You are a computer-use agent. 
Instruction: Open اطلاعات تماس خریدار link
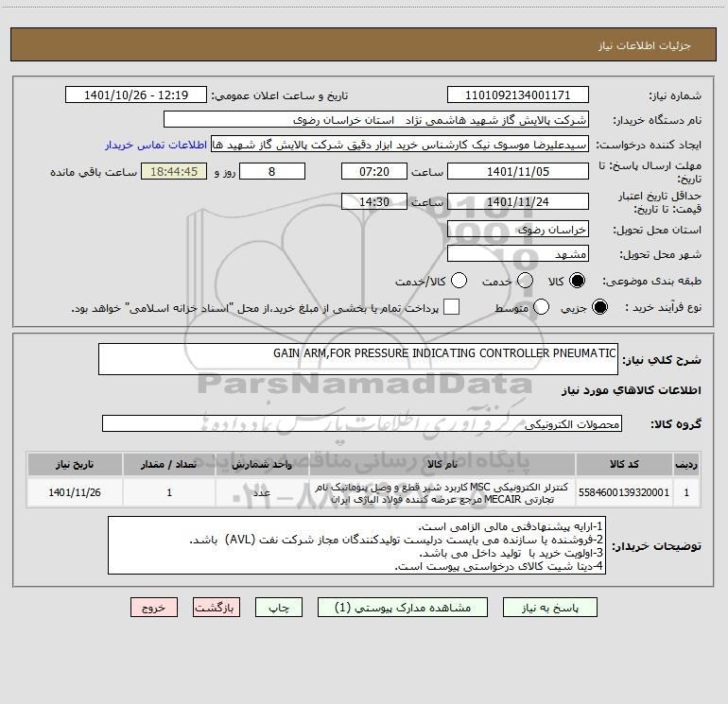[156, 145]
